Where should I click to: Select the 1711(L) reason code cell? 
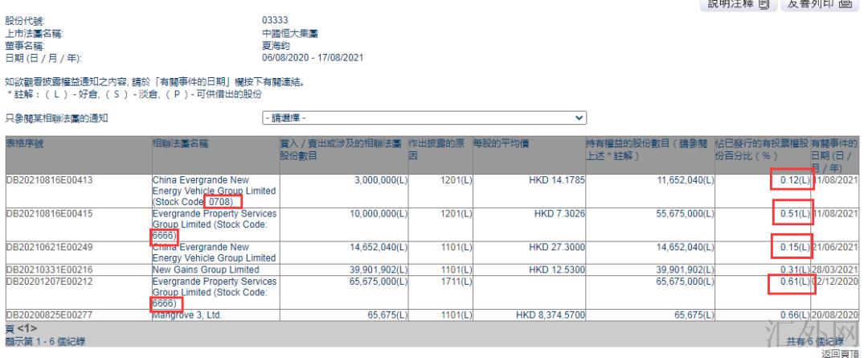(x=457, y=282)
